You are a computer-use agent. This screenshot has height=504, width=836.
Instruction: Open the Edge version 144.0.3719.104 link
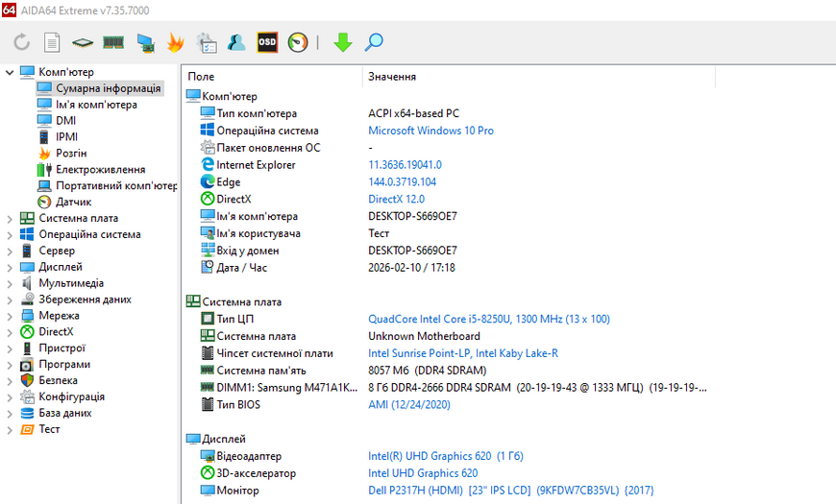coord(402,181)
